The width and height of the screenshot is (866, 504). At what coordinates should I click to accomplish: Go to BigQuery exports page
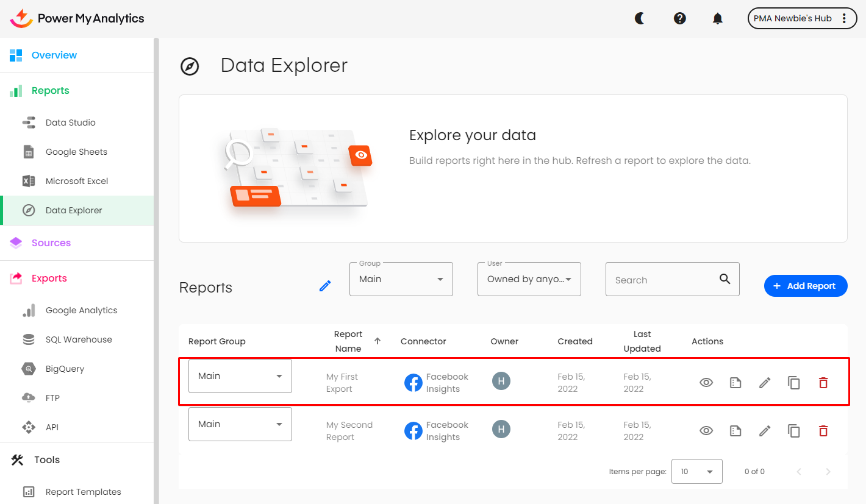pyautogui.click(x=65, y=369)
